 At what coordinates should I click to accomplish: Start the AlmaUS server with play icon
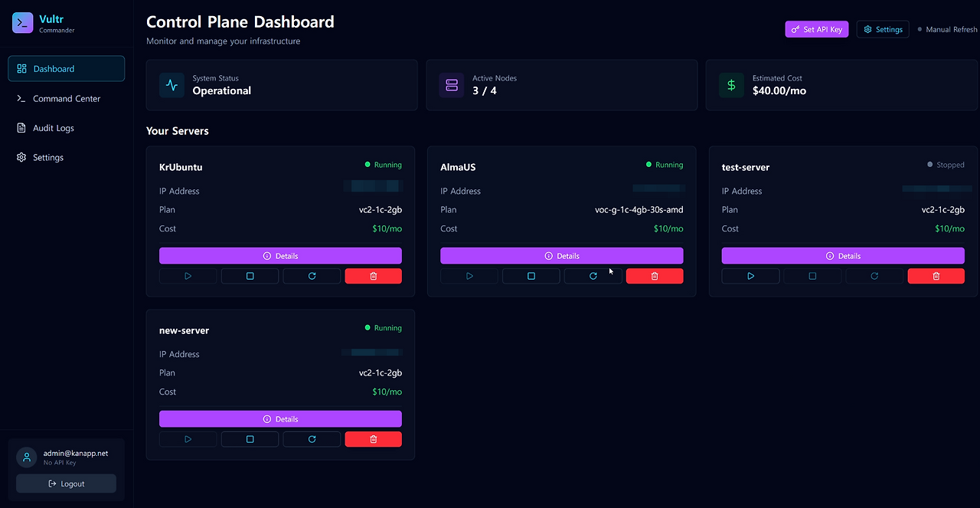click(x=469, y=276)
